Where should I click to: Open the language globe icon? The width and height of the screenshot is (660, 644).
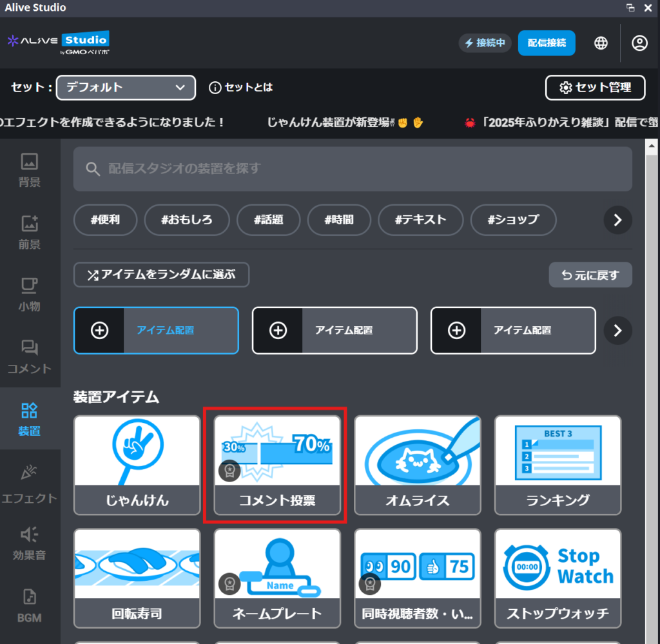coord(601,43)
